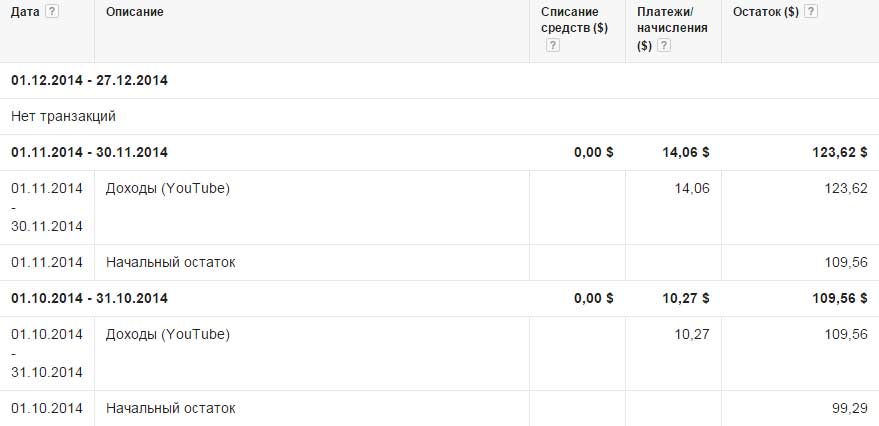The height and width of the screenshot is (426, 879).
Task: Click the Дата column header text
Action: tap(26, 12)
